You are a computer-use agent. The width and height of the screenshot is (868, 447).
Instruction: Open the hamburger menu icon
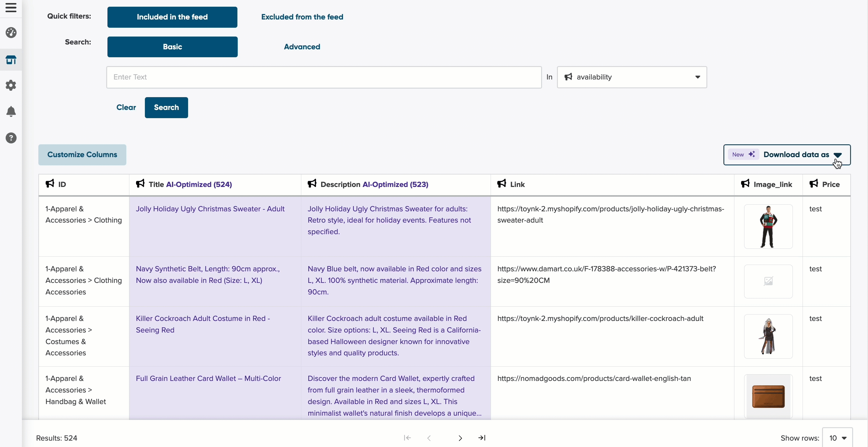[x=11, y=8]
